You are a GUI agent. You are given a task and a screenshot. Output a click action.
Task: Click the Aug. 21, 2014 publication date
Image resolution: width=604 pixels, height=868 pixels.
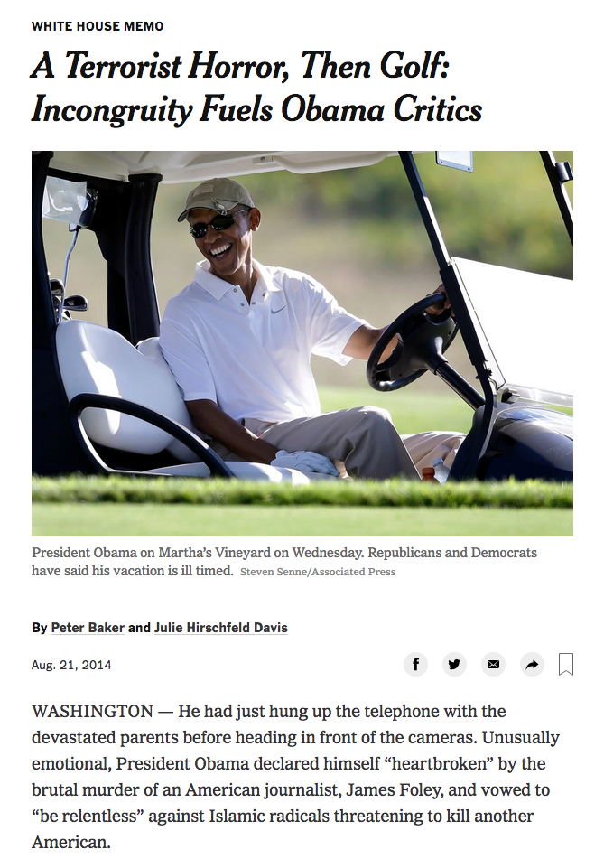[71, 665]
